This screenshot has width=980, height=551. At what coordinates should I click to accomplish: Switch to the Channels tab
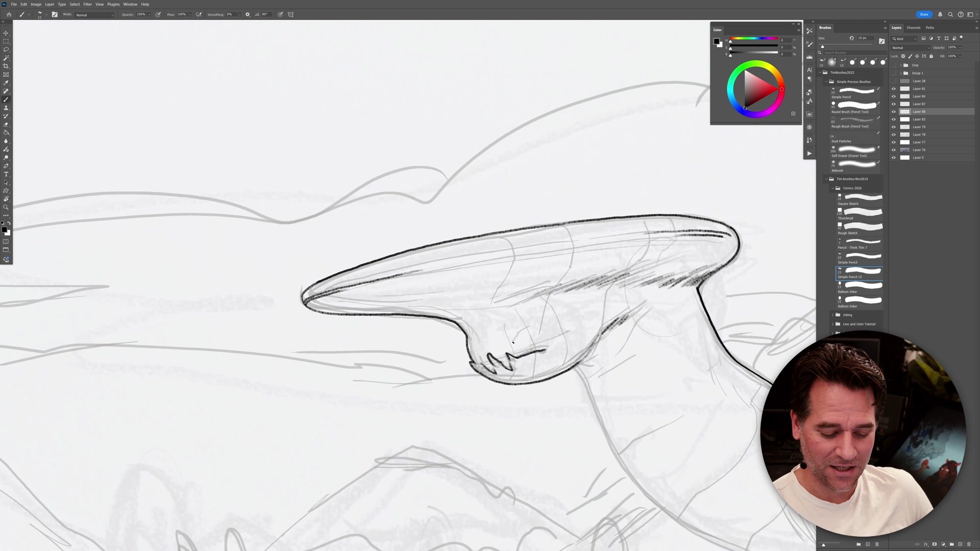click(914, 28)
